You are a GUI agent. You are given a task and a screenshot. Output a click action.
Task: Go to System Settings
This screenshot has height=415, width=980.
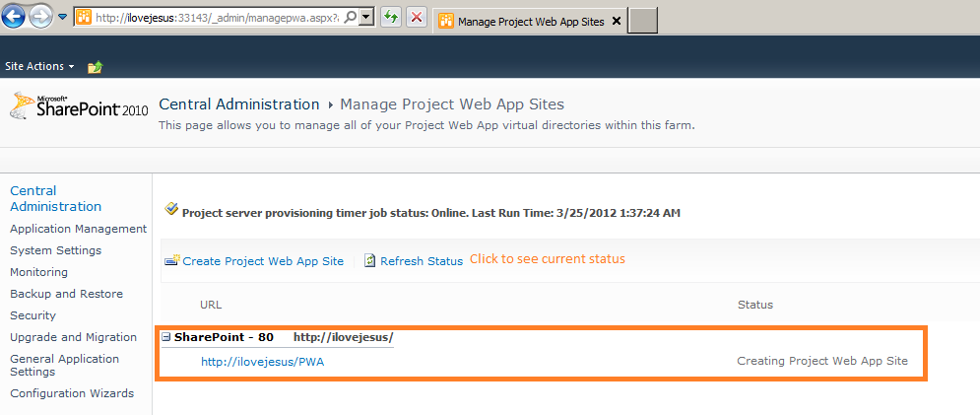pos(55,250)
